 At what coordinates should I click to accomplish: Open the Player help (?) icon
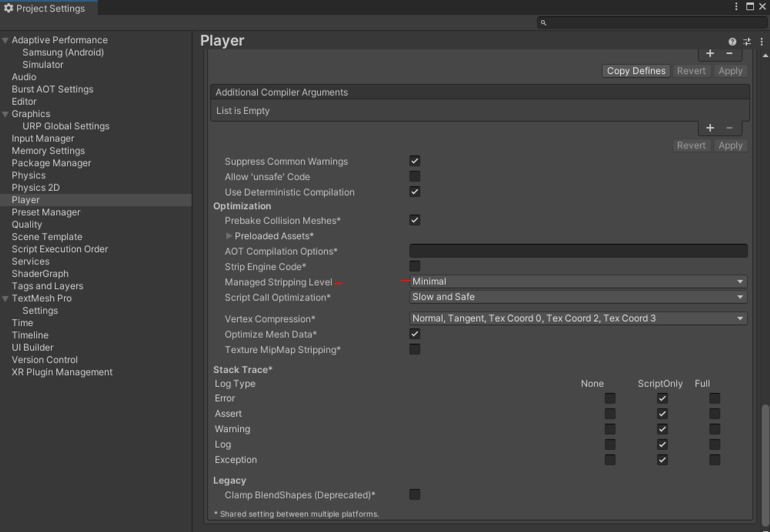coord(732,41)
